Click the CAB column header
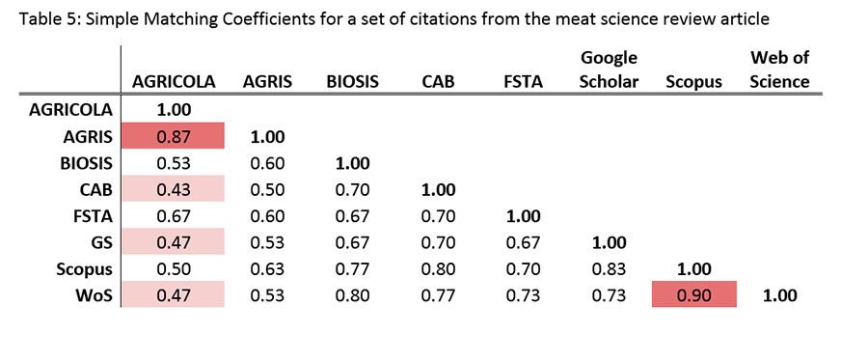The height and width of the screenshot is (361, 868). pyautogui.click(x=438, y=82)
